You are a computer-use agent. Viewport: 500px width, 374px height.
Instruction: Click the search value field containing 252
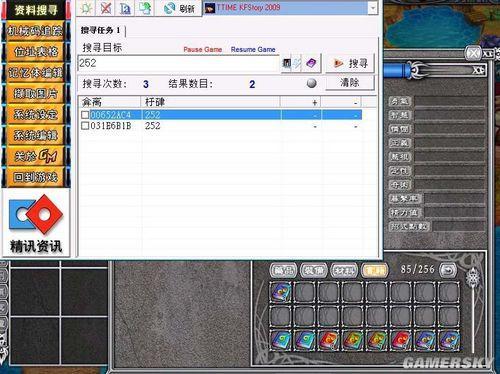[178, 63]
